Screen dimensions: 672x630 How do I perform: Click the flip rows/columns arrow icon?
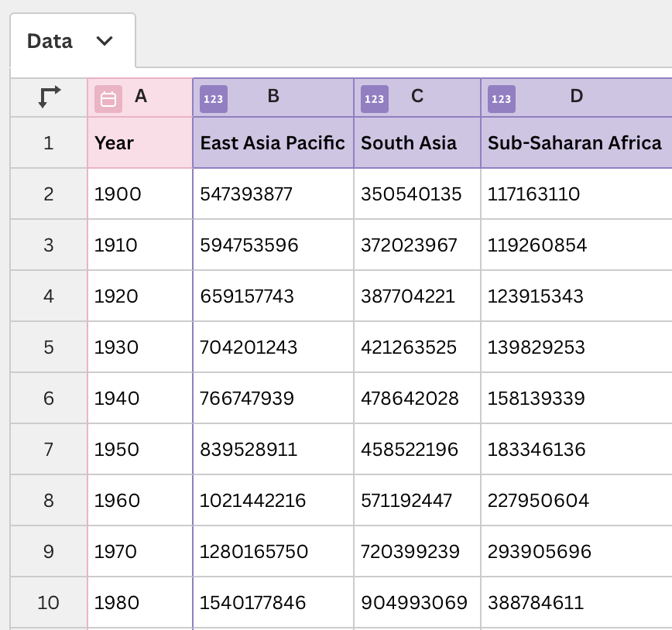47,97
